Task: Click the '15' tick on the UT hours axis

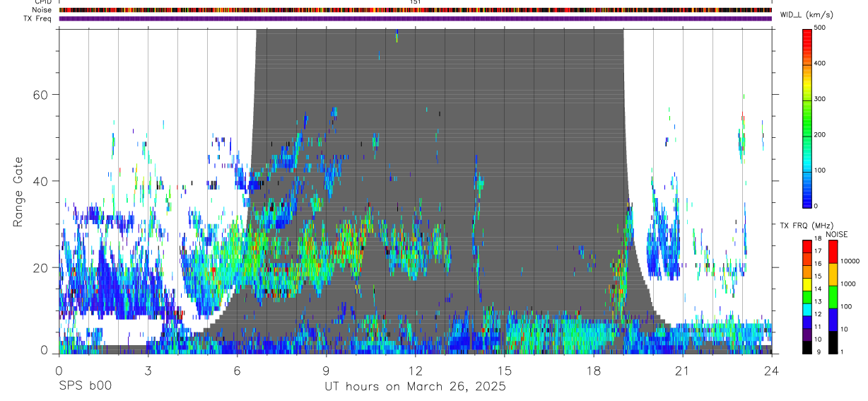Action: pyautogui.click(x=505, y=370)
